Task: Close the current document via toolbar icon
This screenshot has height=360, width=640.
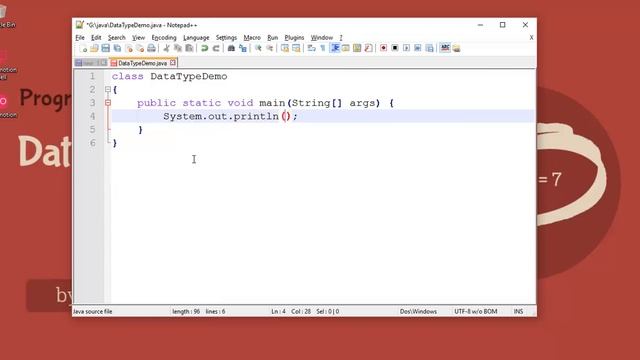Action: point(129,48)
